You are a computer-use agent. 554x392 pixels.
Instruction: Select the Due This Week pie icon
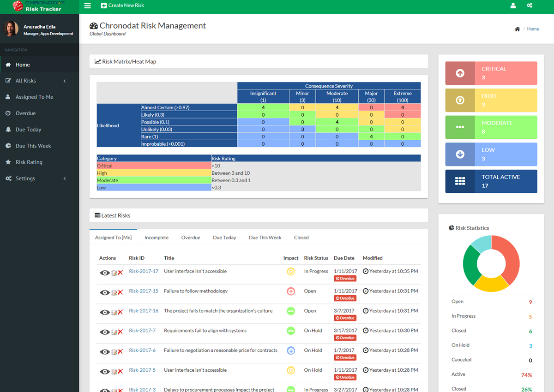click(8, 146)
